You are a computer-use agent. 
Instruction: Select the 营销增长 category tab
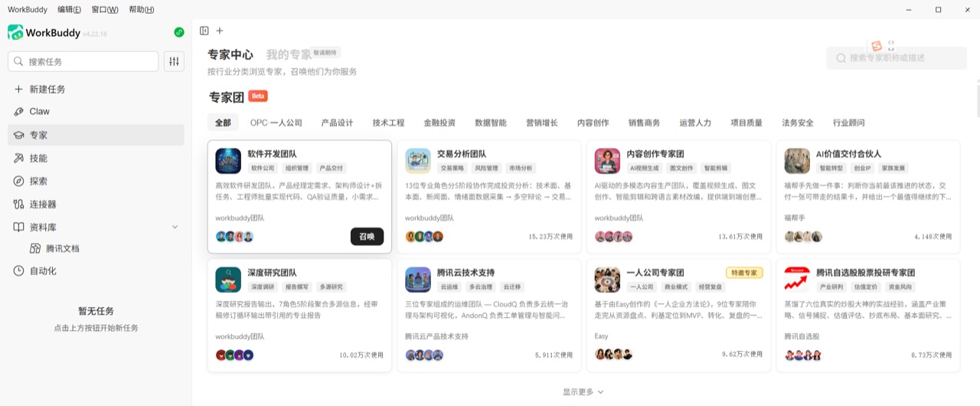coord(541,123)
